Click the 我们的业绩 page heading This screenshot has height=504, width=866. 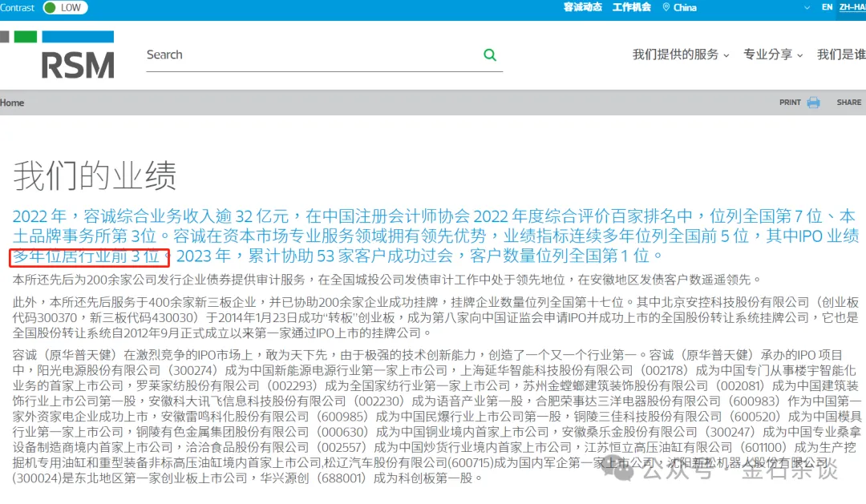point(95,175)
